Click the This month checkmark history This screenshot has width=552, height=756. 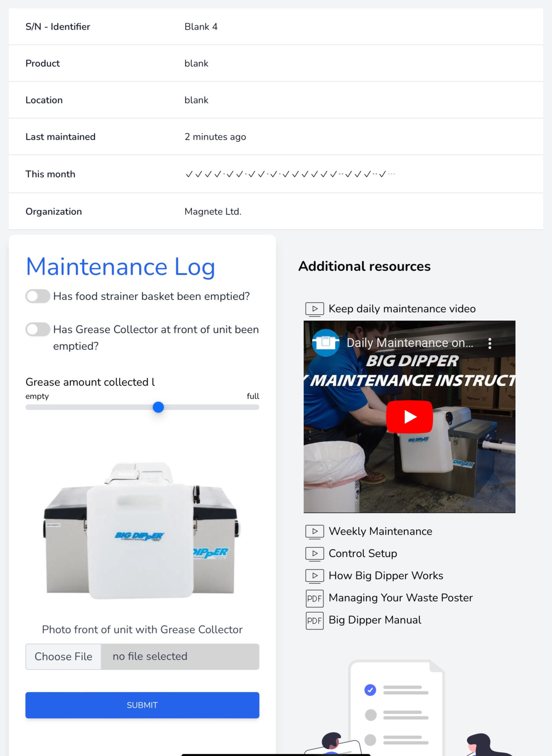290,174
